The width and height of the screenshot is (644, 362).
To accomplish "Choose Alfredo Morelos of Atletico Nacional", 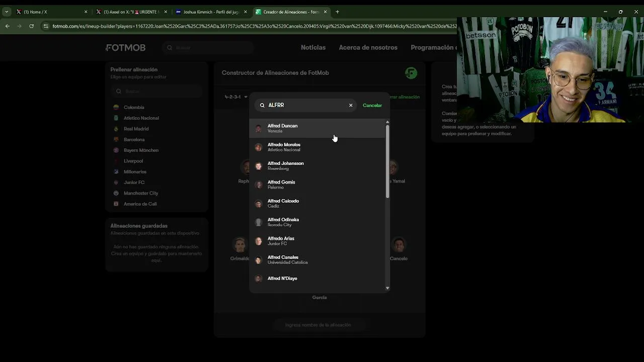I will (317, 147).
